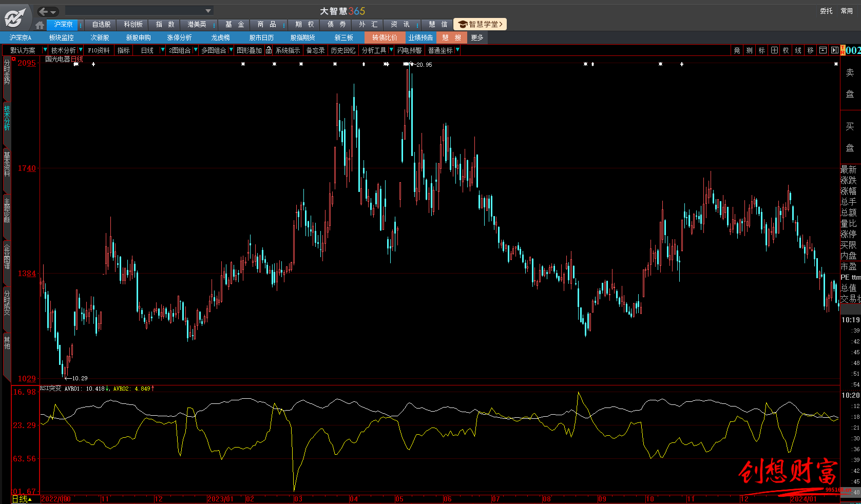Click 委托 in the title bar

826,11
